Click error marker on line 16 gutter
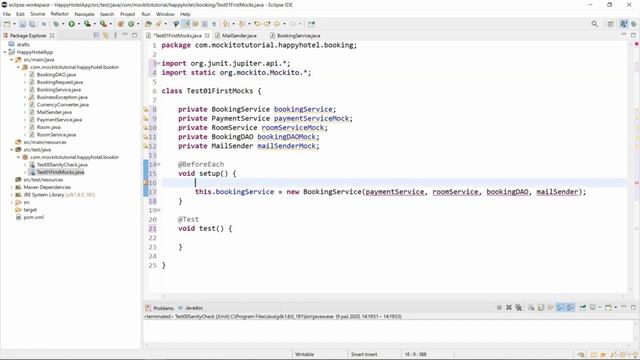640x360 pixels. [146, 182]
